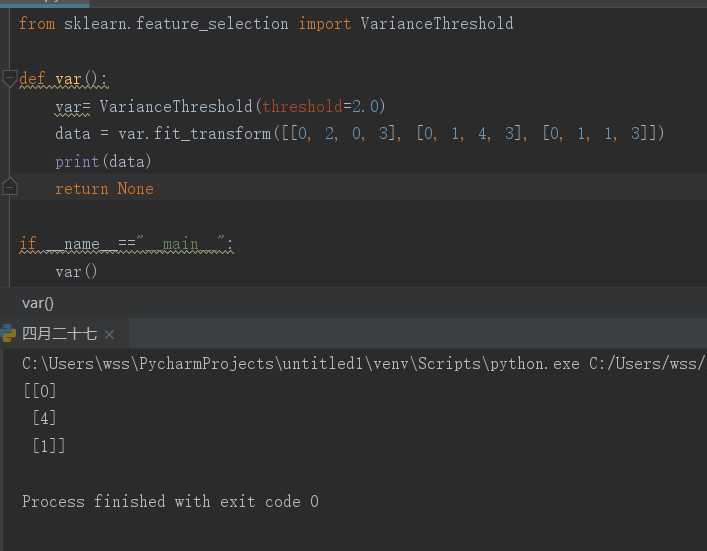Click the [1]] output line
Screen dimensions: 707x551
48,446
